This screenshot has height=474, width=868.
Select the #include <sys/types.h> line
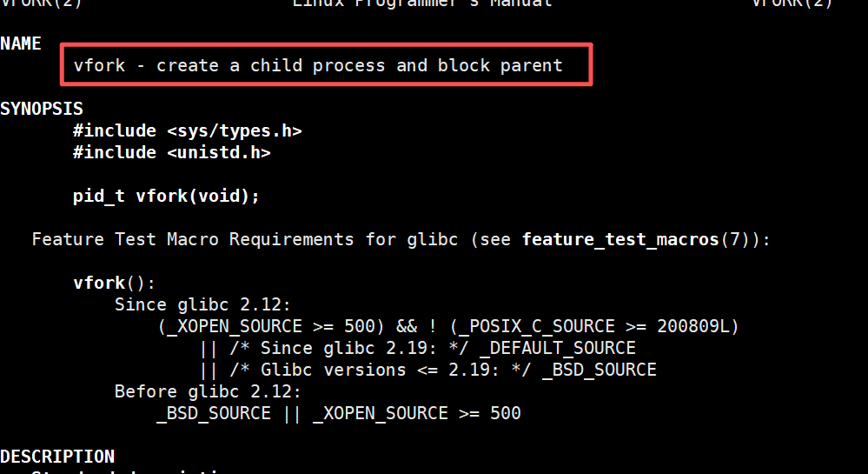click(188, 130)
